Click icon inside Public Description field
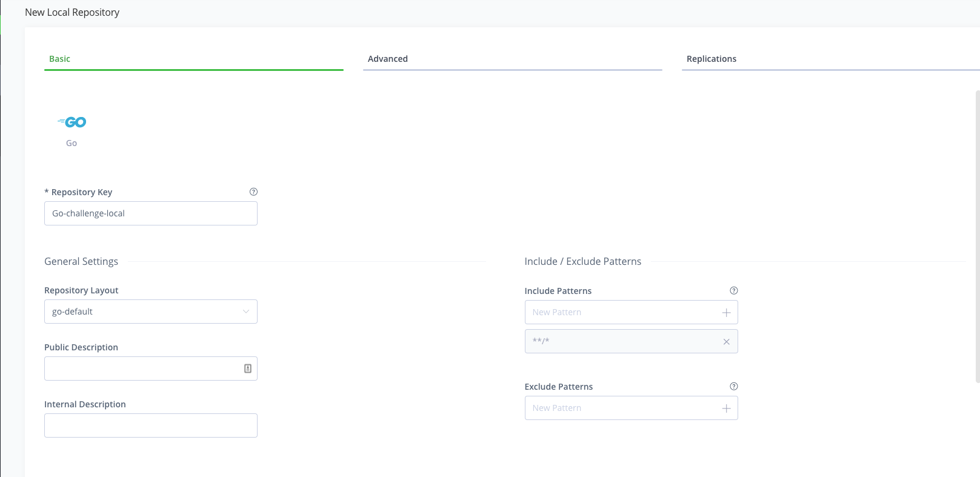 [x=248, y=369]
